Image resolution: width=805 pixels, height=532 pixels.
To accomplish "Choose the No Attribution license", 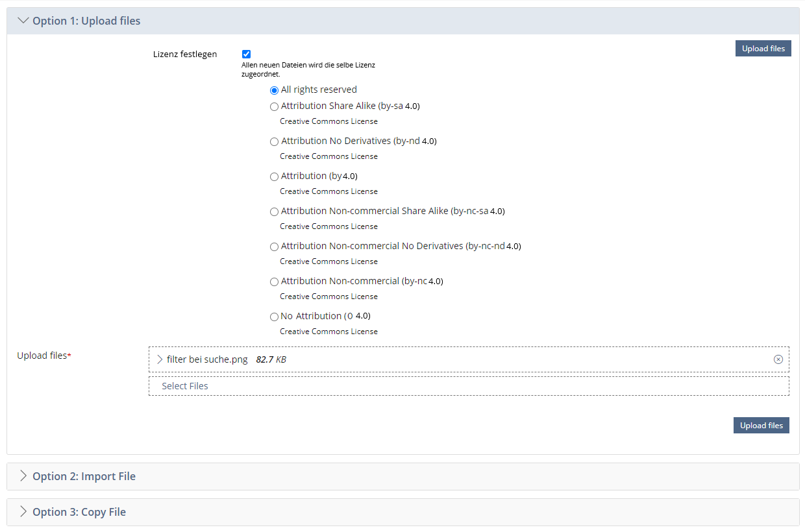I will click(274, 317).
